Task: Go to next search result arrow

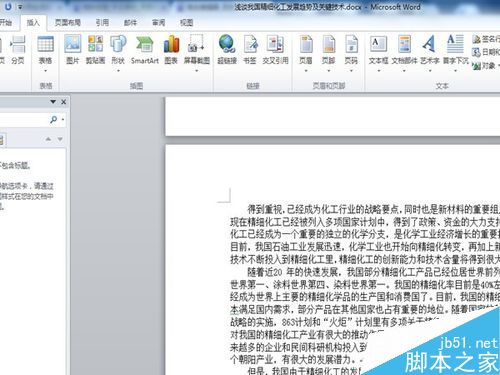Action: tap(60, 139)
